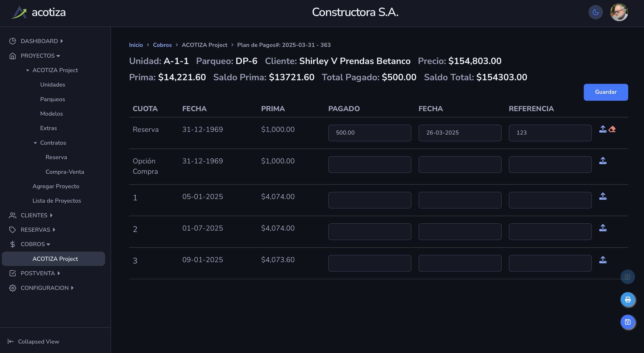Select ACOTIZA Project under Cobros
The width and height of the screenshot is (644, 353).
[55, 259]
